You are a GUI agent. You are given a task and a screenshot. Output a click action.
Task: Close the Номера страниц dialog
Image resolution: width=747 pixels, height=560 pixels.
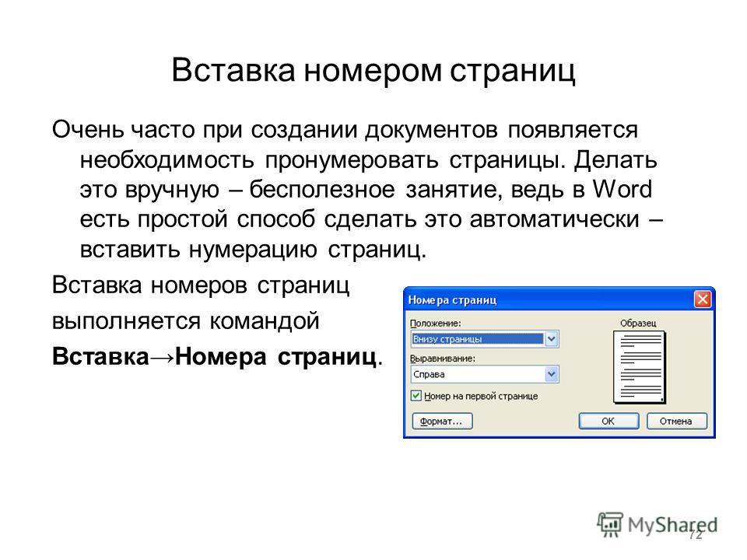point(703,299)
